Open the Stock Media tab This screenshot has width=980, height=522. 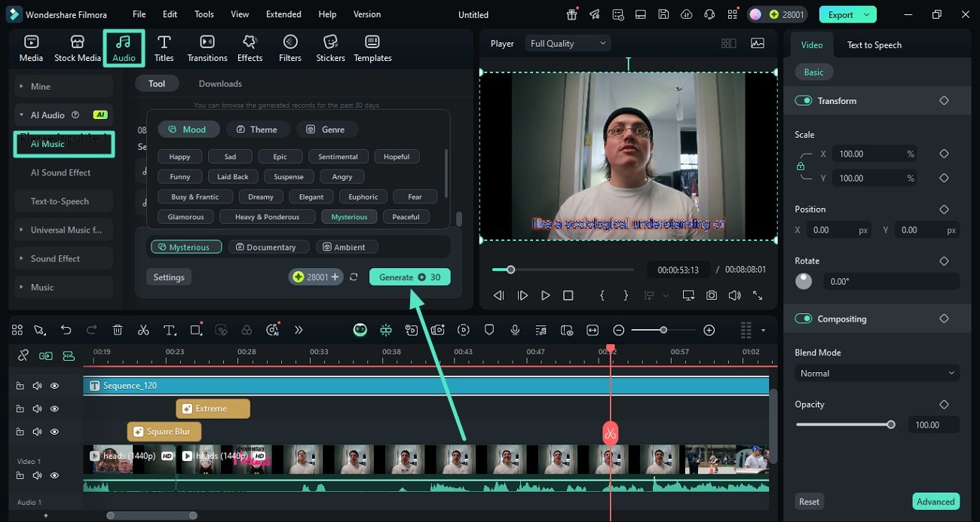pyautogui.click(x=77, y=48)
